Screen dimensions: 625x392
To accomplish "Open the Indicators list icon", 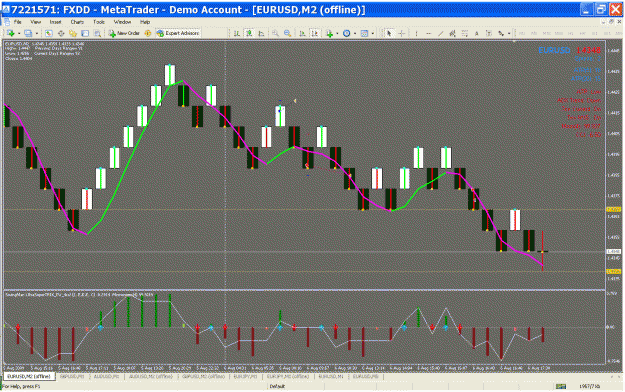I will point(329,33).
